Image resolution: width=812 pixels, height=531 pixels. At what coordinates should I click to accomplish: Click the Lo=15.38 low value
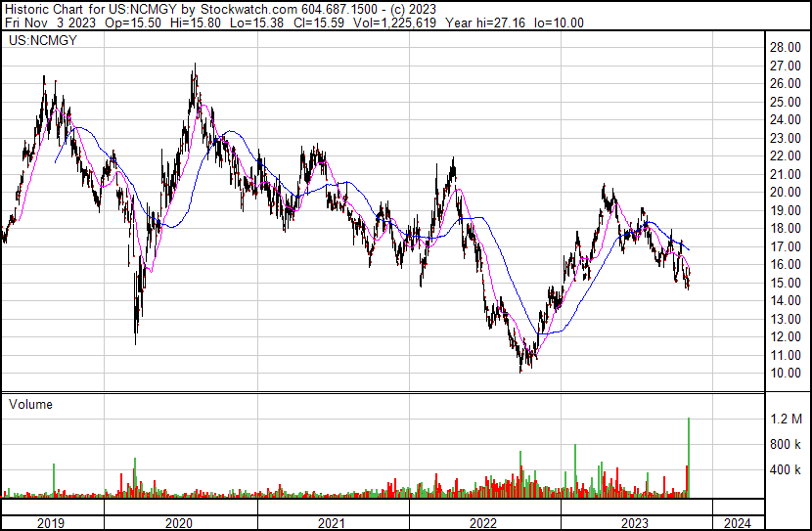256,22
